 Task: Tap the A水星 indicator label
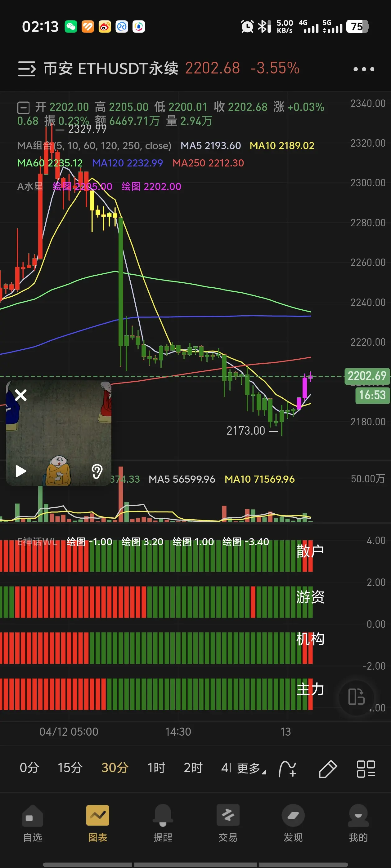pos(30,186)
